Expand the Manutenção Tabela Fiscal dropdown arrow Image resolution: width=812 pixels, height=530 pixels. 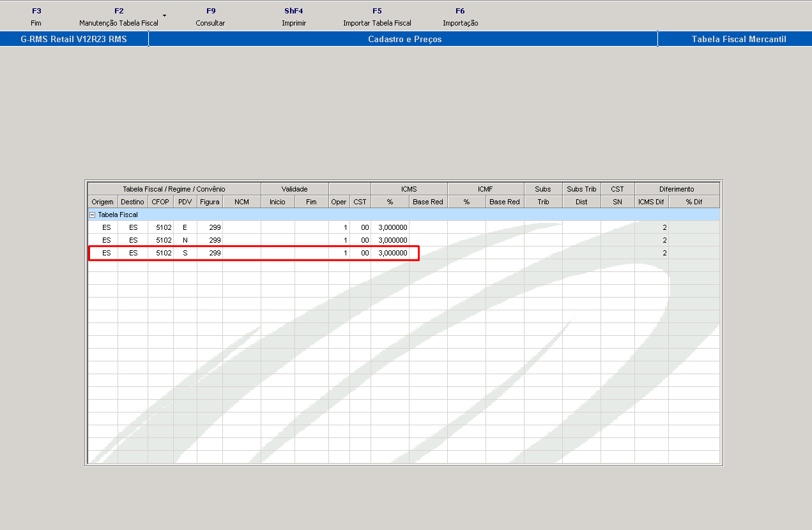[x=164, y=15]
